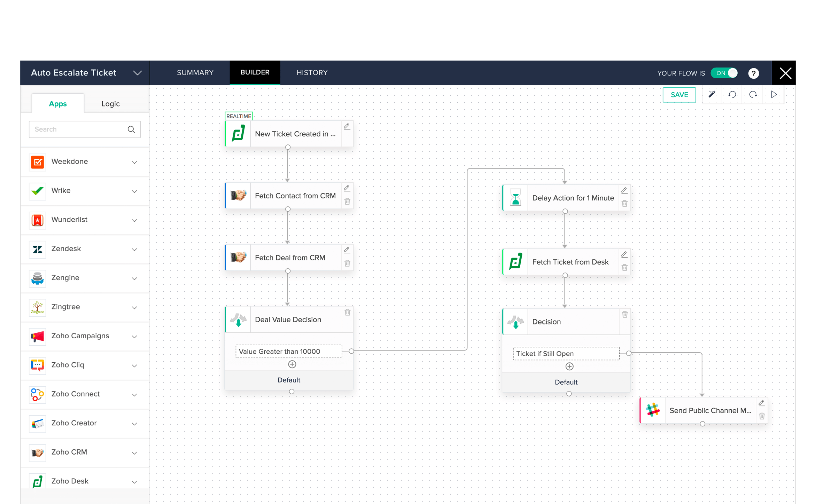Click the Deal Value Decision icon
This screenshot has width=816, height=504.
pyautogui.click(x=239, y=319)
